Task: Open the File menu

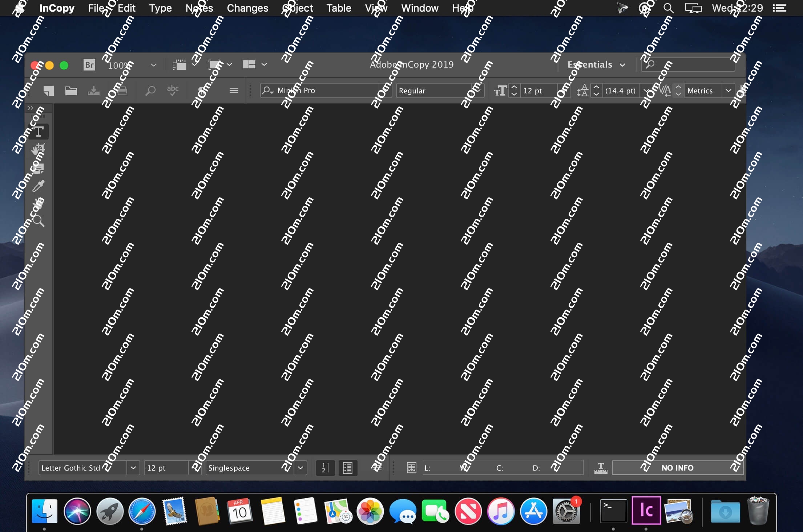Action: click(96, 8)
